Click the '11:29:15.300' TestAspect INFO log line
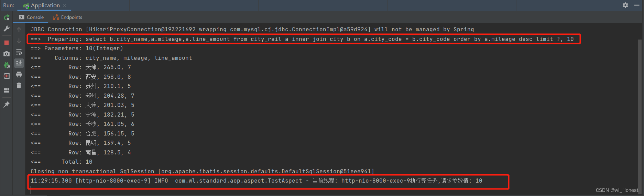The width and height of the screenshot is (644, 196). (x=256, y=181)
